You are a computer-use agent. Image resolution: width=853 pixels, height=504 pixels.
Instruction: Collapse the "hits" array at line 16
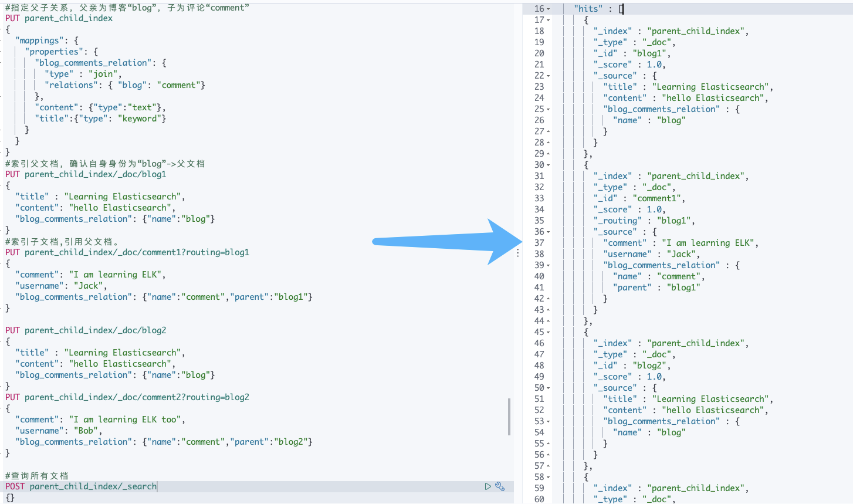pos(549,9)
